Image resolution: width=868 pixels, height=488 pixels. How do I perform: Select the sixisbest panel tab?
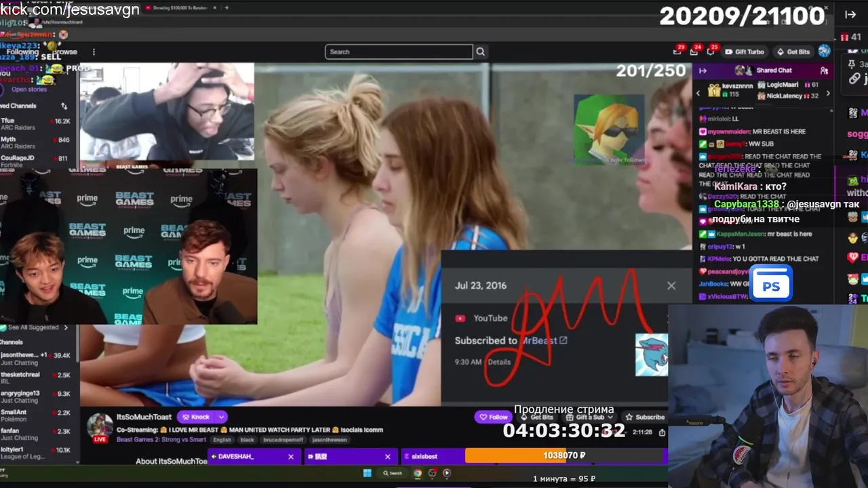click(432, 457)
